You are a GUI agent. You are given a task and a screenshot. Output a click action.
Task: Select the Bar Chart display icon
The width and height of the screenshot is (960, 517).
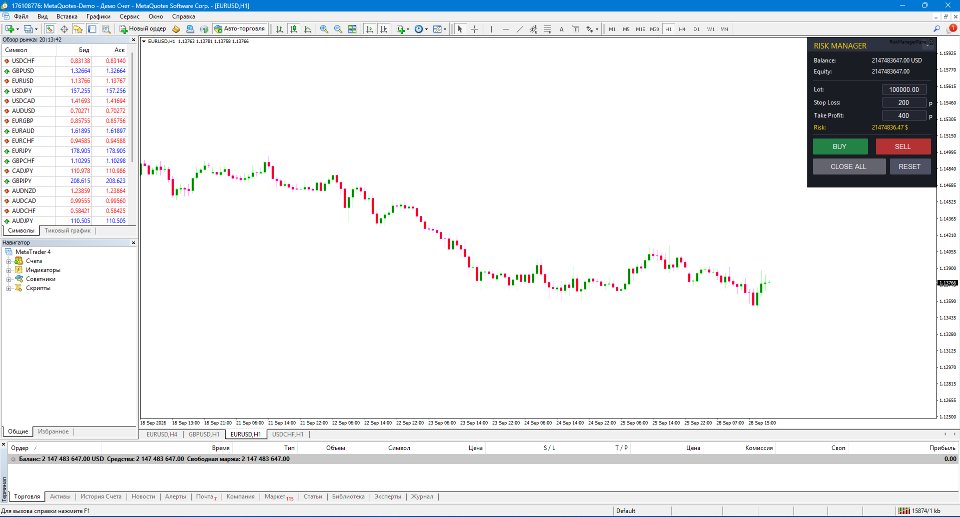point(279,29)
